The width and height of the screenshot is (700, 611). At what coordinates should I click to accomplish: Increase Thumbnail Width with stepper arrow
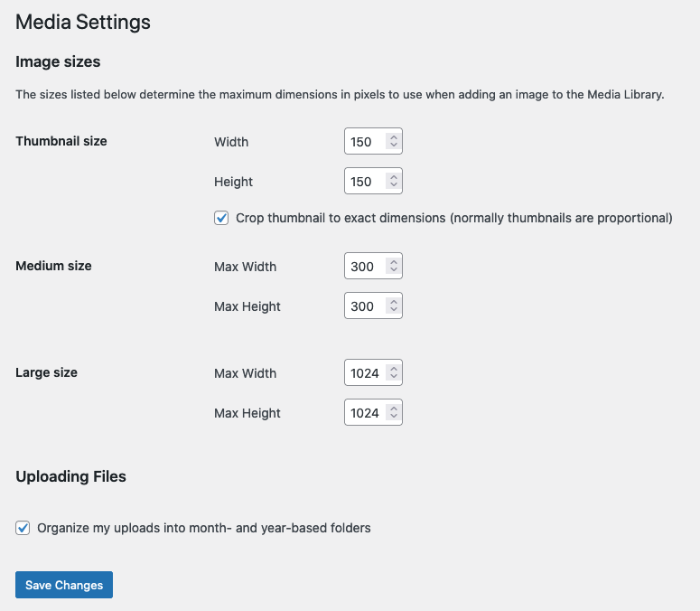(393, 137)
